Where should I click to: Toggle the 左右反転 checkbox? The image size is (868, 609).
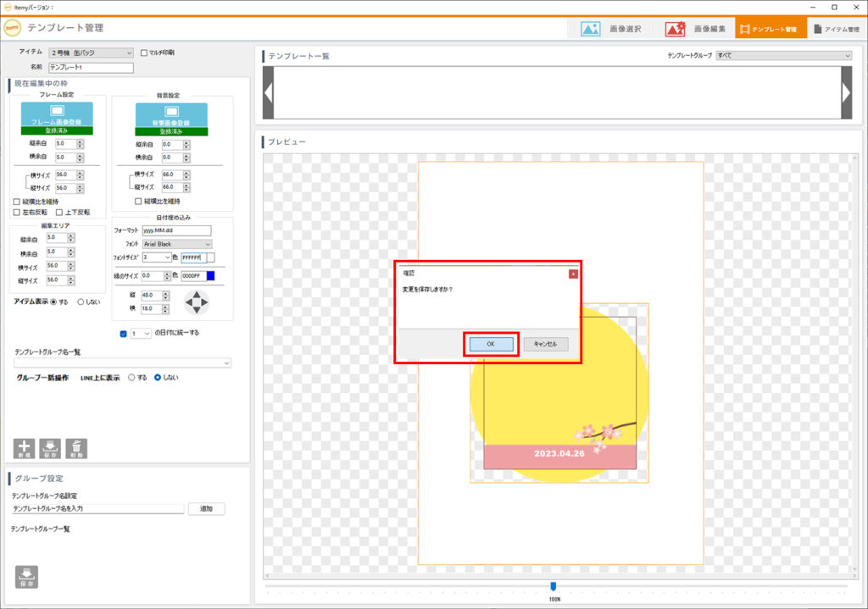tap(17, 213)
